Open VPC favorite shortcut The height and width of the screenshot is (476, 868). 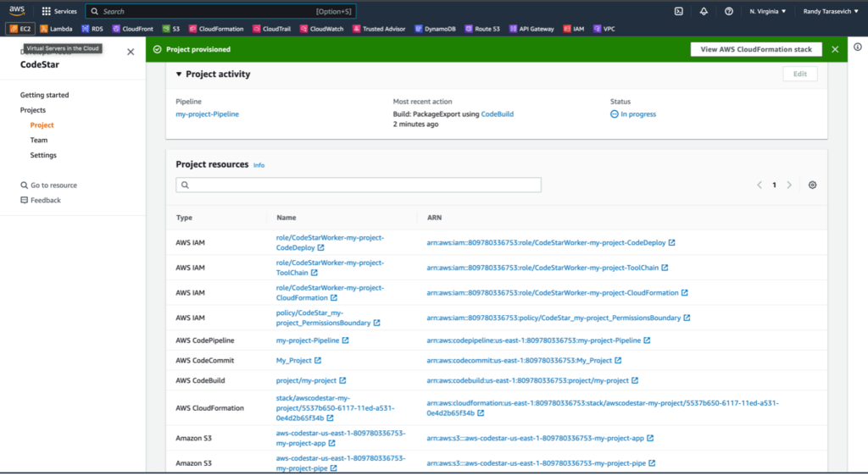pyautogui.click(x=604, y=29)
